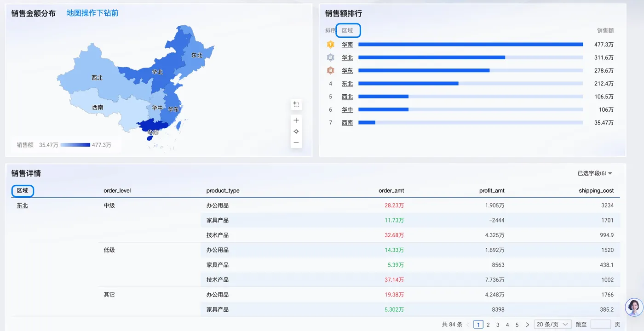Select the 西北 region on the map
The width and height of the screenshot is (644, 331).
(97, 78)
